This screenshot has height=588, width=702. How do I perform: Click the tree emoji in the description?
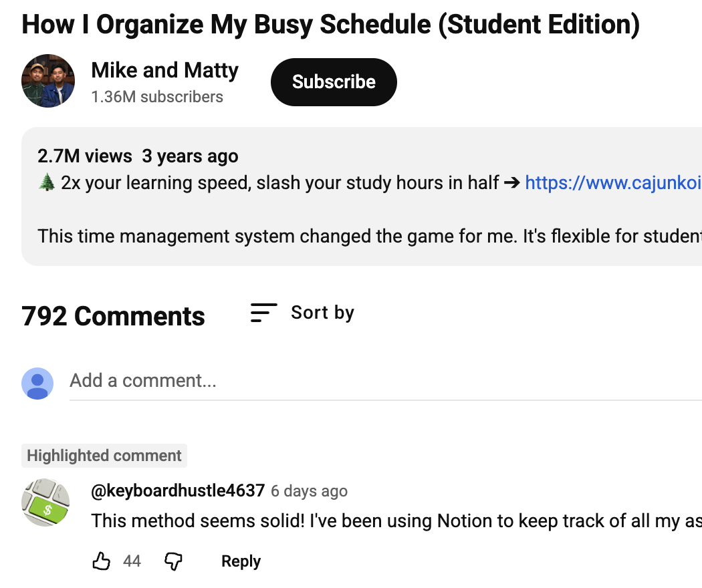[x=46, y=182]
